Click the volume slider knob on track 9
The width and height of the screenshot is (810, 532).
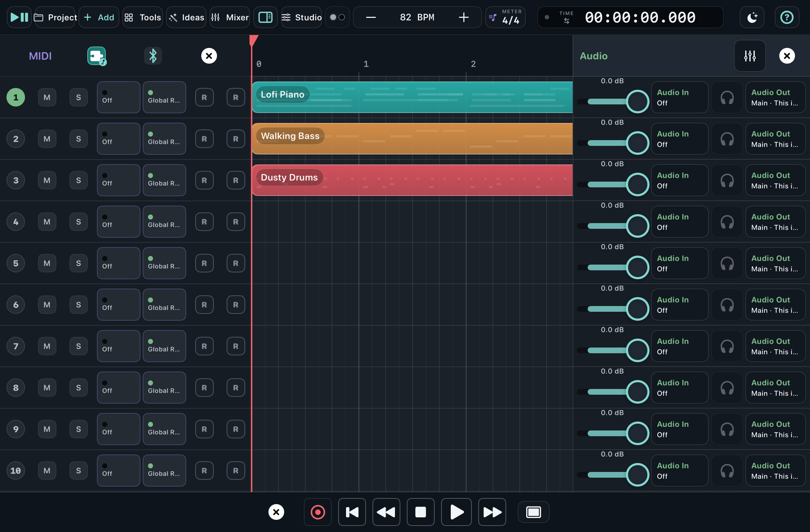638,433
